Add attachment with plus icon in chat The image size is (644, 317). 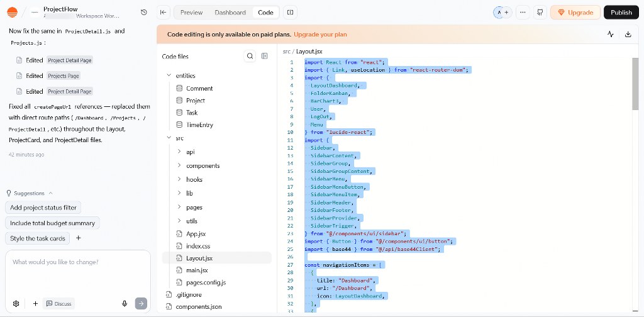click(35, 304)
